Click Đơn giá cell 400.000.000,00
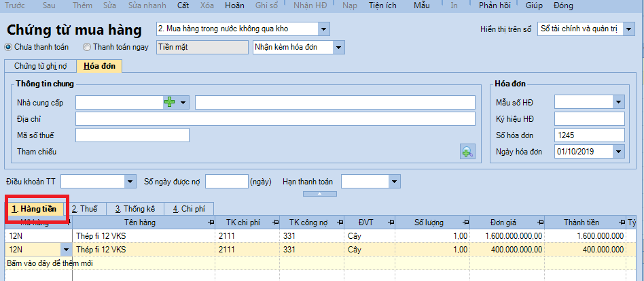This screenshot has width=644, height=281. pyautogui.click(x=508, y=249)
